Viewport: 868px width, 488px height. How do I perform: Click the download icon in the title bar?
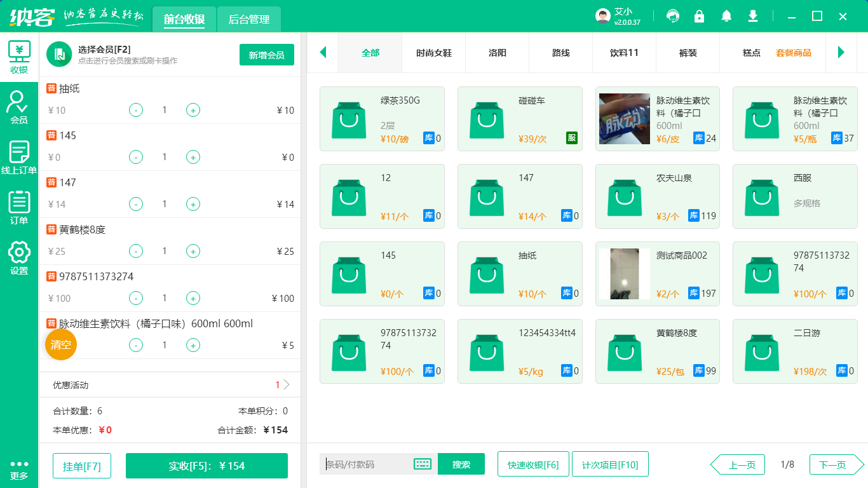coord(752,15)
